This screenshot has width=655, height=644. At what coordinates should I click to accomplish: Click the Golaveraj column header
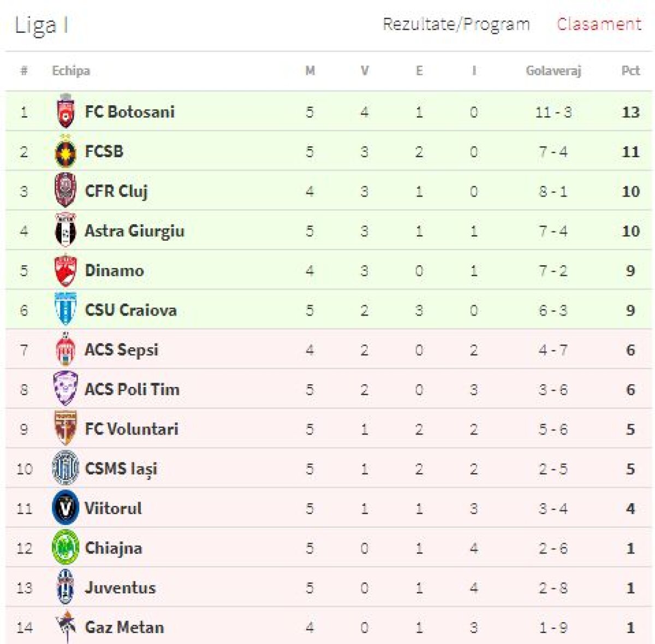pos(553,70)
